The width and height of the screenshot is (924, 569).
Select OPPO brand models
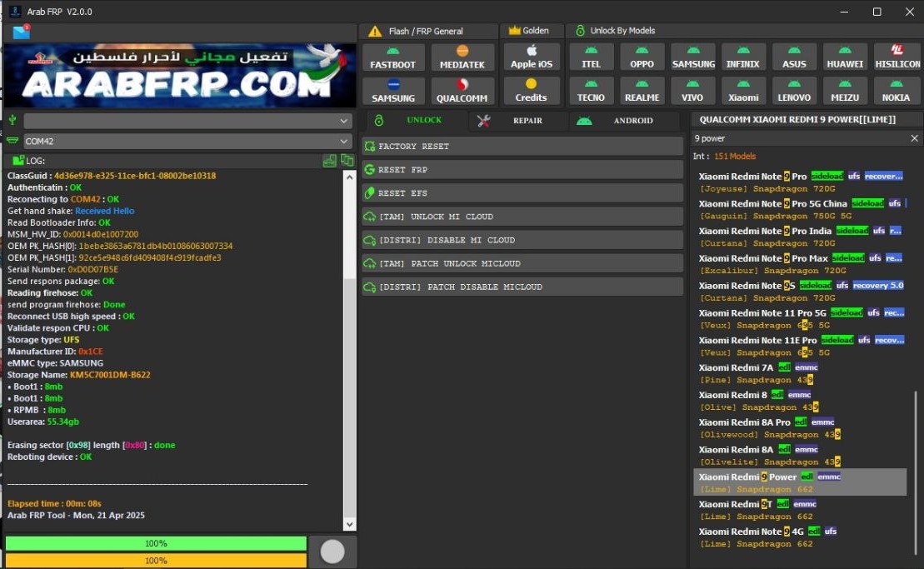[x=642, y=57]
